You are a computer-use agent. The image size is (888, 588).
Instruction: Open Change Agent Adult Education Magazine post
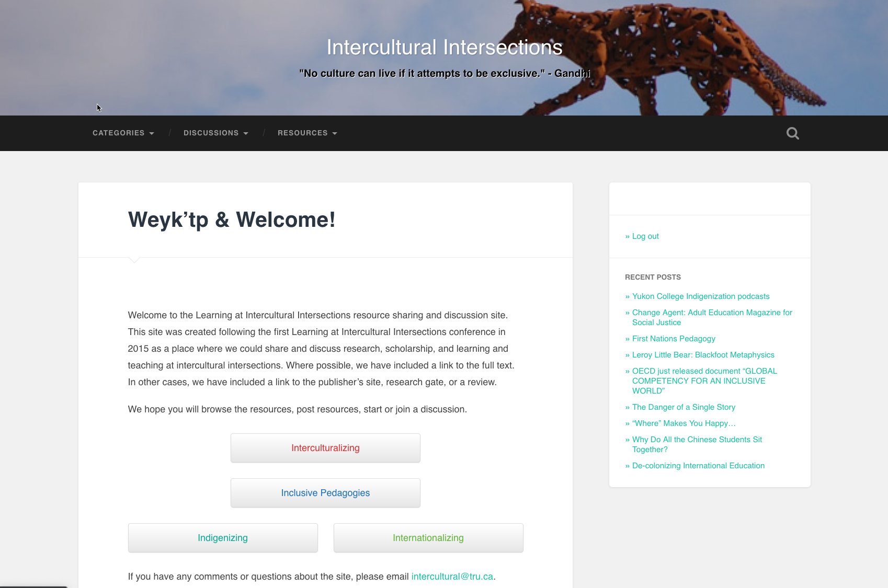point(712,313)
